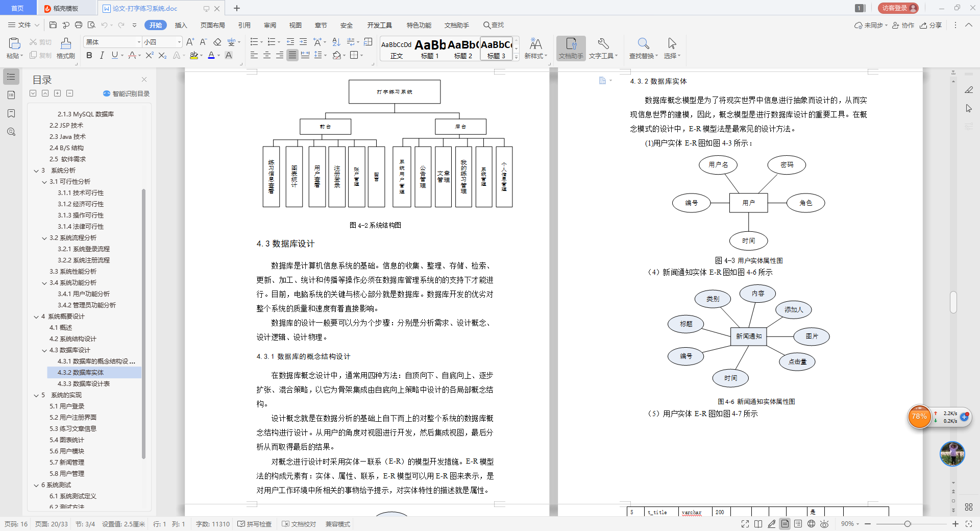Collapse the '4.3 数据库设计' tree node
The height and width of the screenshot is (531, 980).
click(44, 350)
